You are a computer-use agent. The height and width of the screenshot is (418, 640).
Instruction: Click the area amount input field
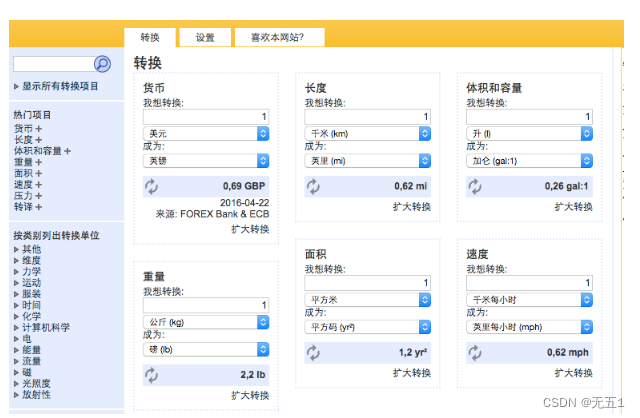(367, 283)
